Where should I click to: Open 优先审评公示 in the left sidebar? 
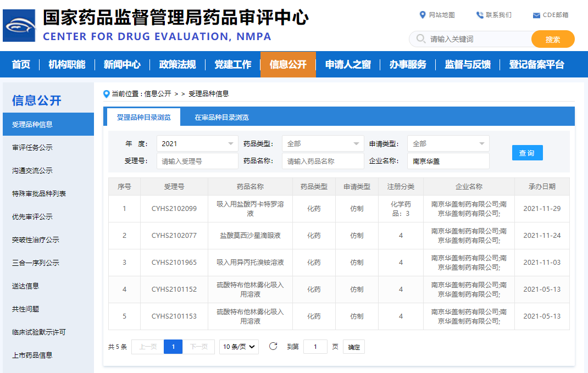click(x=32, y=216)
